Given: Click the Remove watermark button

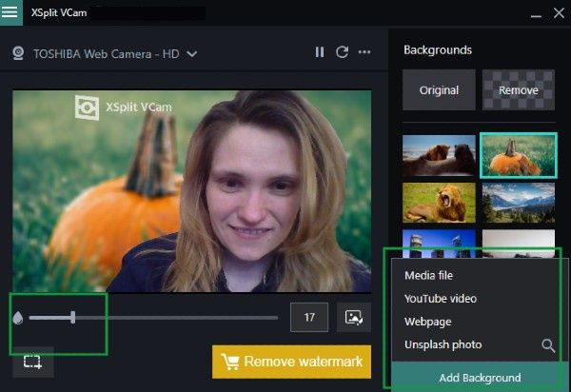Looking at the screenshot, I should [291, 362].
